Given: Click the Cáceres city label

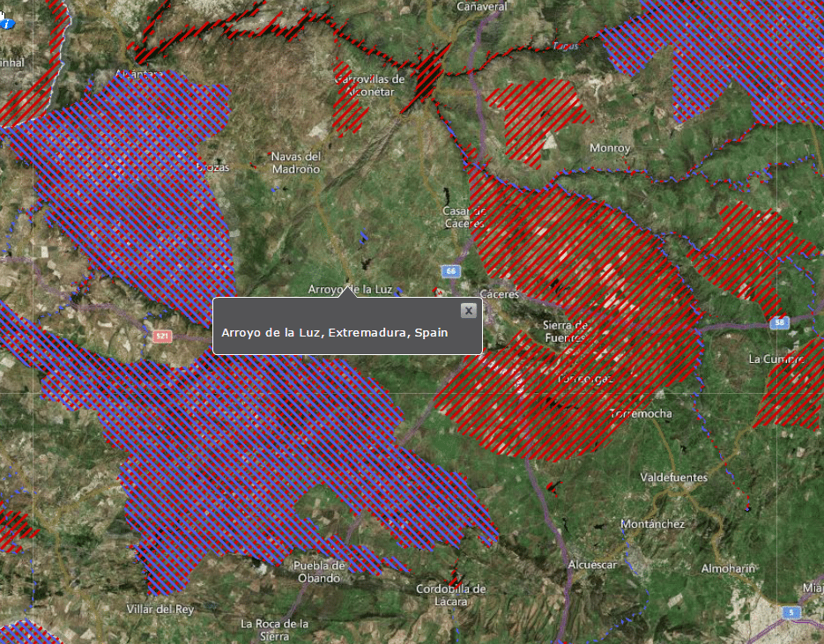Looking at the screenshot, I should (500, 294).
